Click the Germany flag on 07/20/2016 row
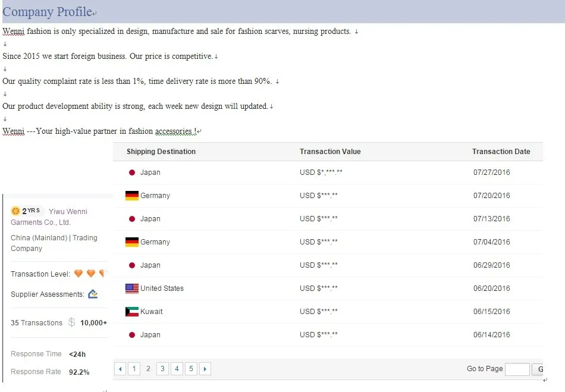Screen dimensions: 565x392 132,196
